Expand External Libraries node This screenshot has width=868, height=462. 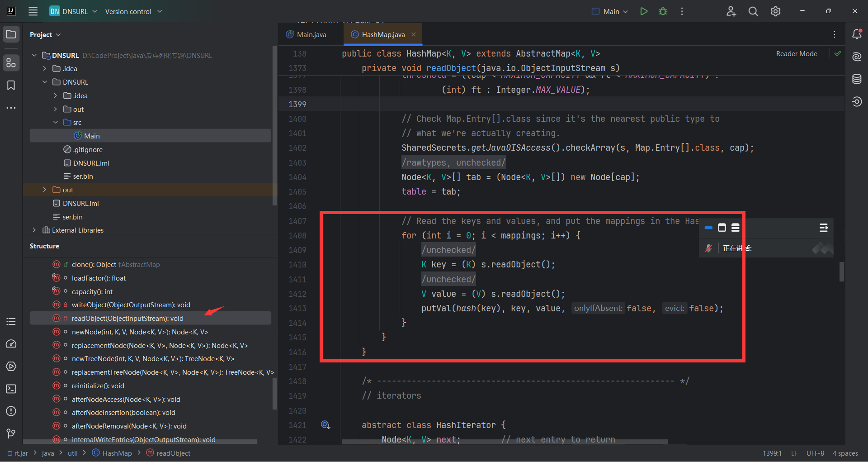(x=34, y=230)
